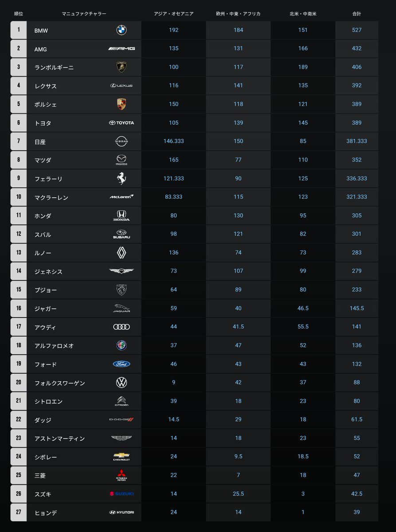Click the Alfa Romeo logo
396x532 pixels.
coord(122,345)
